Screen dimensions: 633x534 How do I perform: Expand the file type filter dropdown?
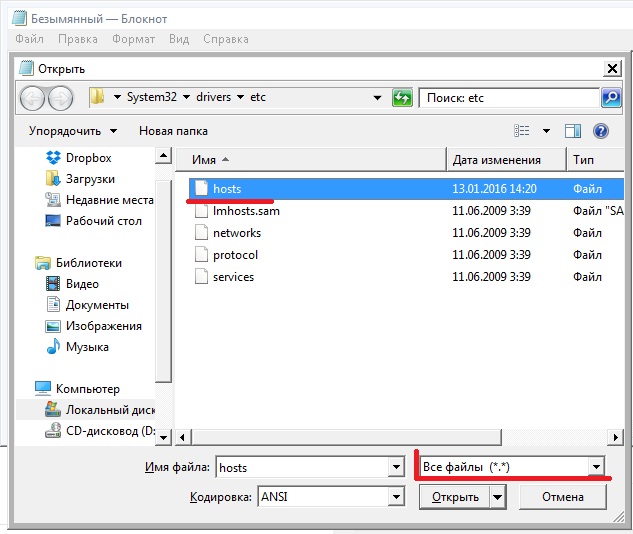coord(596,467)
